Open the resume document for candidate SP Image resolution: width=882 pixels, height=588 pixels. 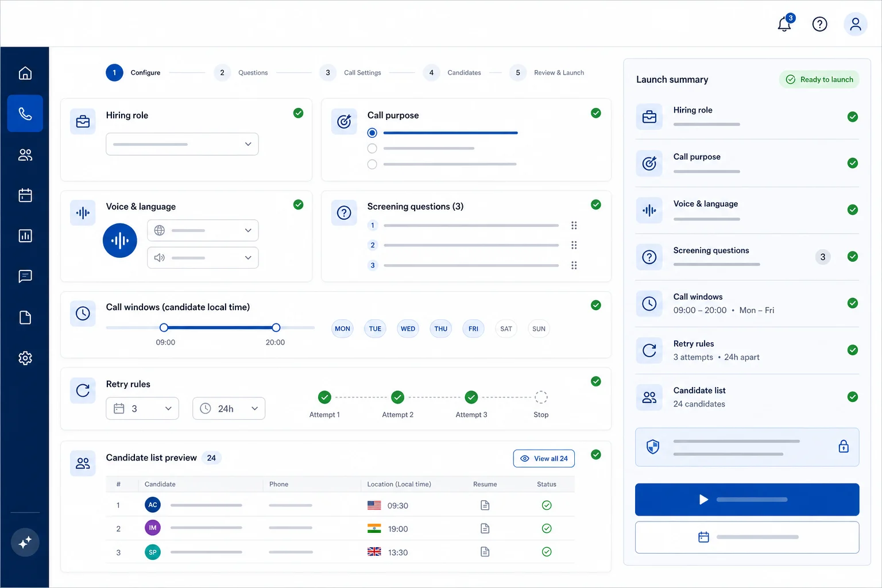point(485,552)
